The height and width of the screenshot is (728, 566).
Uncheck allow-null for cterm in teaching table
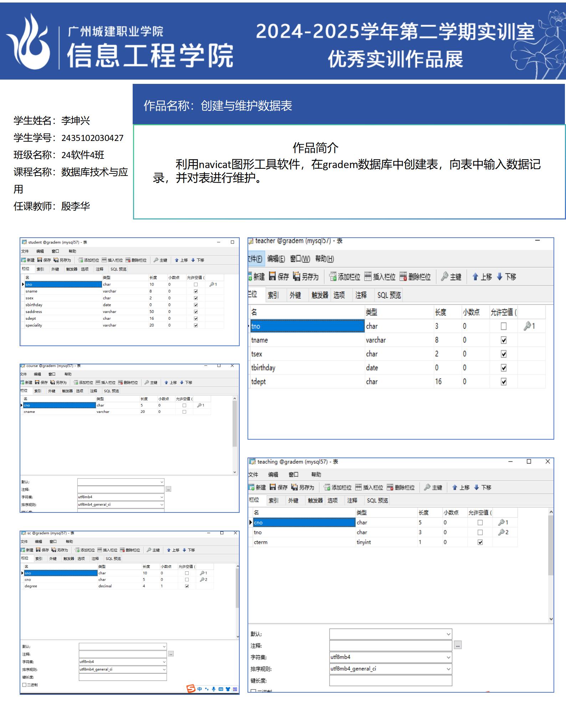[480, 542]
